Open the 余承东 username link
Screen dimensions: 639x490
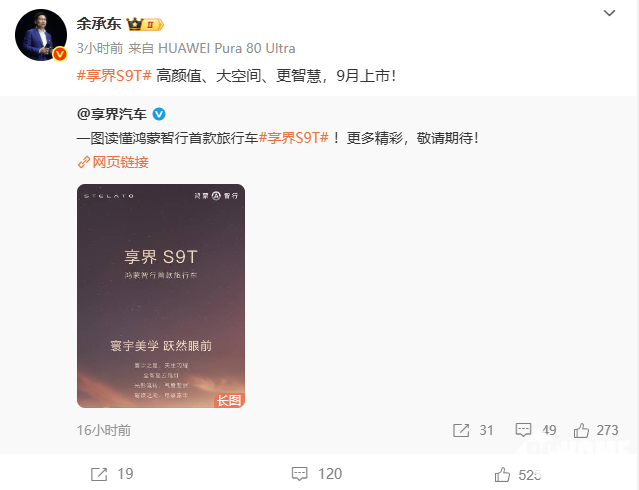click(x=99, y=24)
